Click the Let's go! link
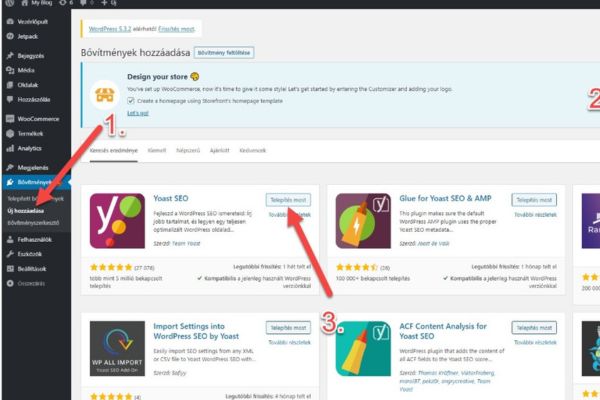The height and width of the screenshot is (400, 600). (x=138, y=113)
